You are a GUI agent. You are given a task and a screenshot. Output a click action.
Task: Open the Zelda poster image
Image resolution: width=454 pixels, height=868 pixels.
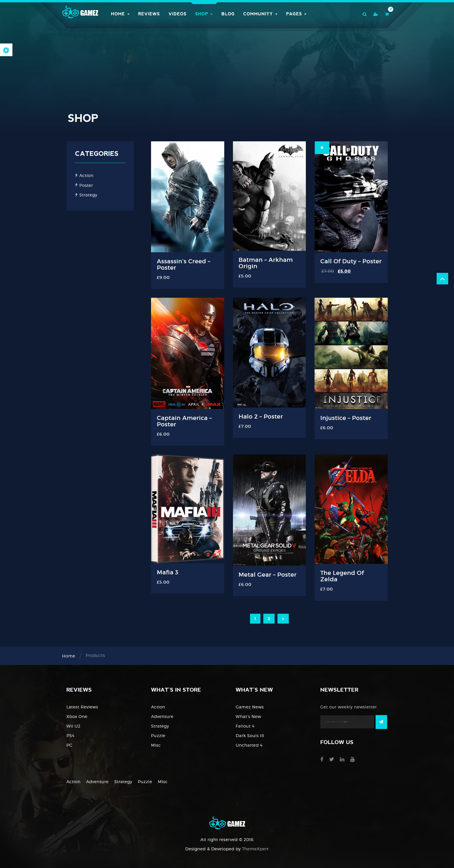coord(351,509)
